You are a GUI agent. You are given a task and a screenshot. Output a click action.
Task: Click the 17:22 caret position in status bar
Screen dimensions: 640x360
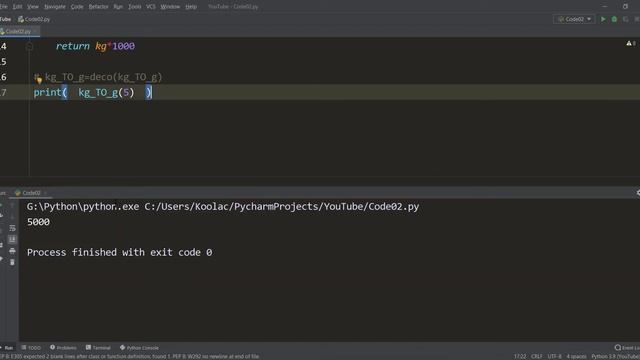(x=520, y=356)
